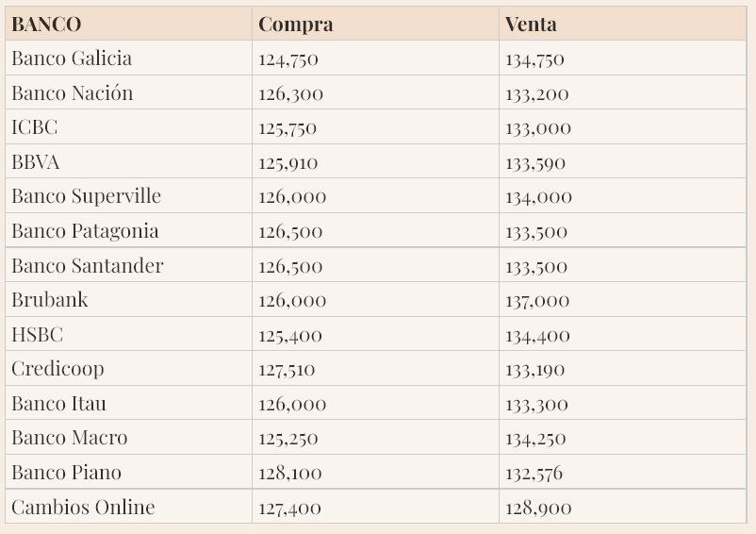Click the Venta column header
The image size is (756, 534).
pyautogui.click(x=531, y=25)
